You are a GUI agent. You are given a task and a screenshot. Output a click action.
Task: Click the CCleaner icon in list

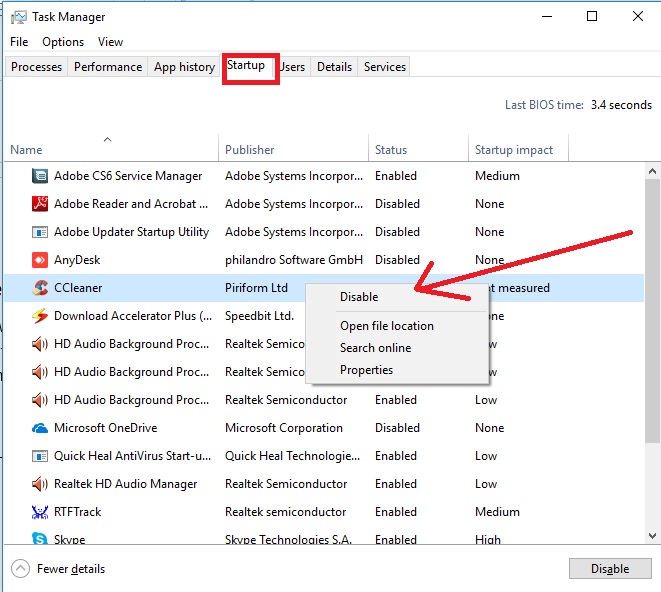click(x=40, y=288)
